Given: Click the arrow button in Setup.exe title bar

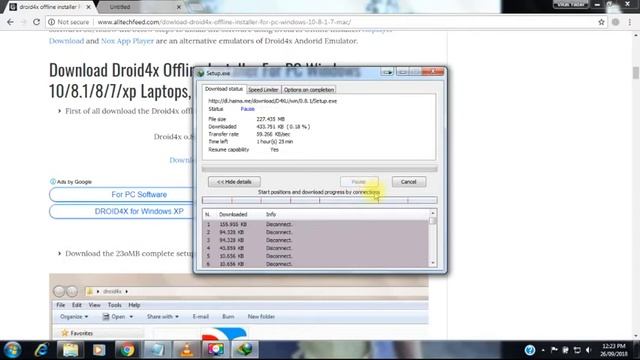Looking at the screenshot, I should [387, 72].
